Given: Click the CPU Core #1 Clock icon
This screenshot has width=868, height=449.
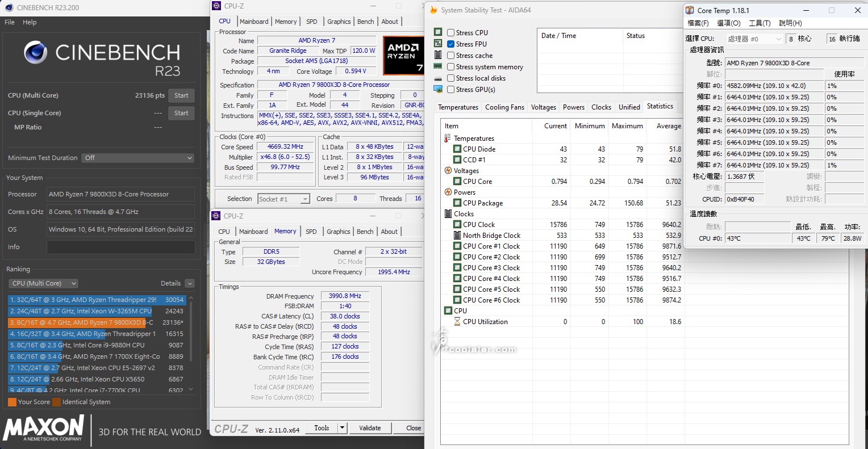Looking at the screenshot, I should pos(457,246).
